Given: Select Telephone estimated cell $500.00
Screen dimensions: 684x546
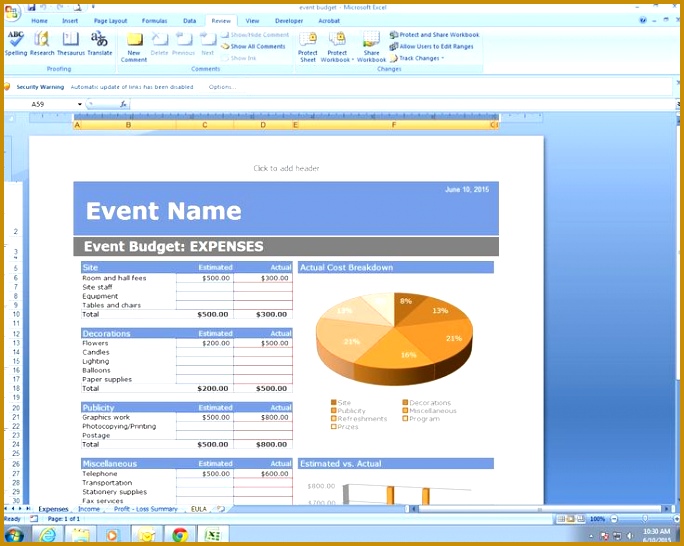Looking at the screenshot, I should pyautogui.click(x=205, y=474).
